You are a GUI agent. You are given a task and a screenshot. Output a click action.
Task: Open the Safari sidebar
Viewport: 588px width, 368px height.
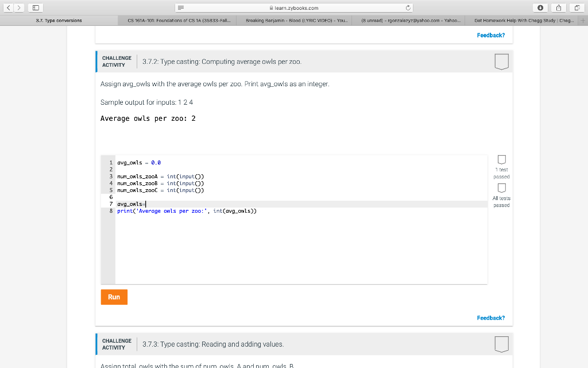click(x=34, y=8)
